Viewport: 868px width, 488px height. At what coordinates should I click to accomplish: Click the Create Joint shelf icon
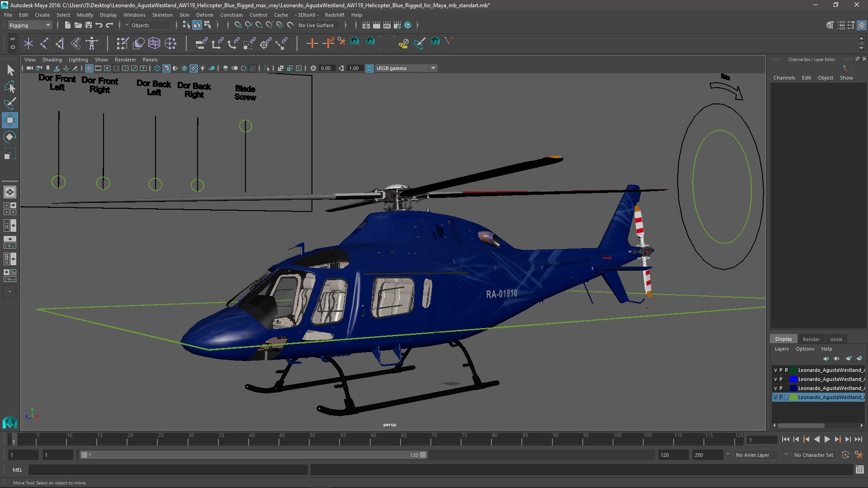click(x=44, y=43)
